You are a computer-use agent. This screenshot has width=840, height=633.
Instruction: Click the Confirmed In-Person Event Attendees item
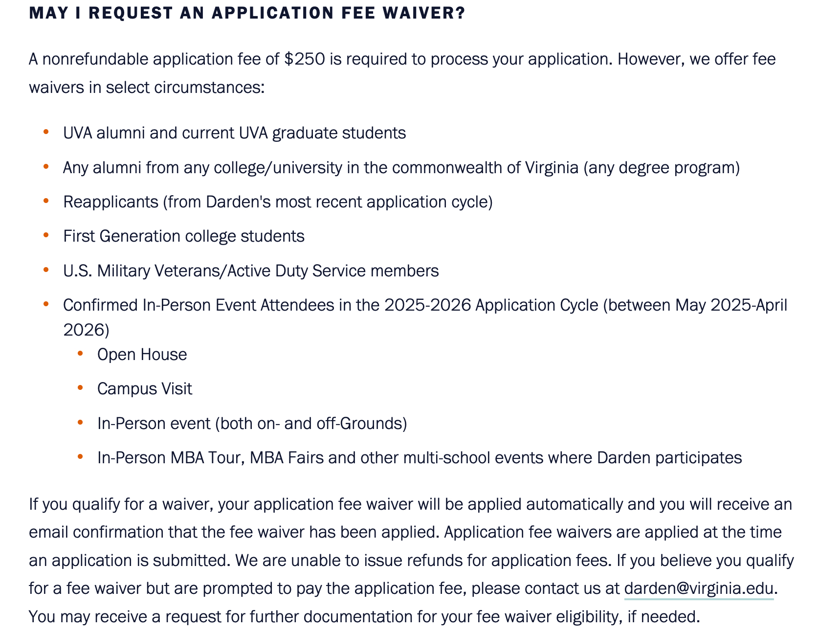click(x=425, y=305)
